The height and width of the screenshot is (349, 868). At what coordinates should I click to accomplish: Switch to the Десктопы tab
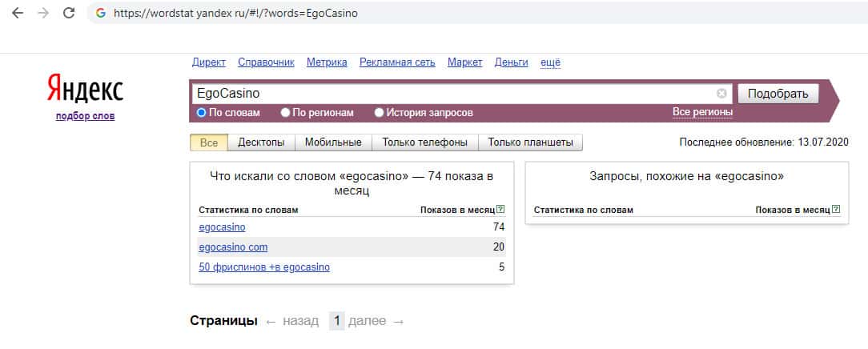click(261, 142)
